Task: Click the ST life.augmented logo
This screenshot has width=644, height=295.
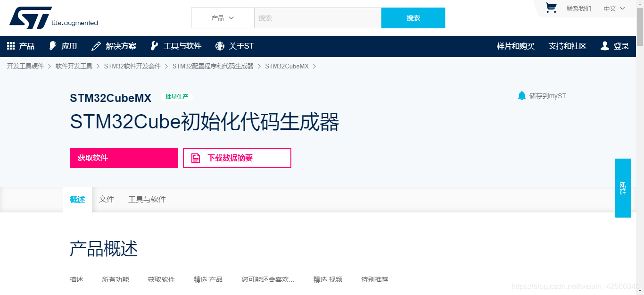Action: [53, 18]
